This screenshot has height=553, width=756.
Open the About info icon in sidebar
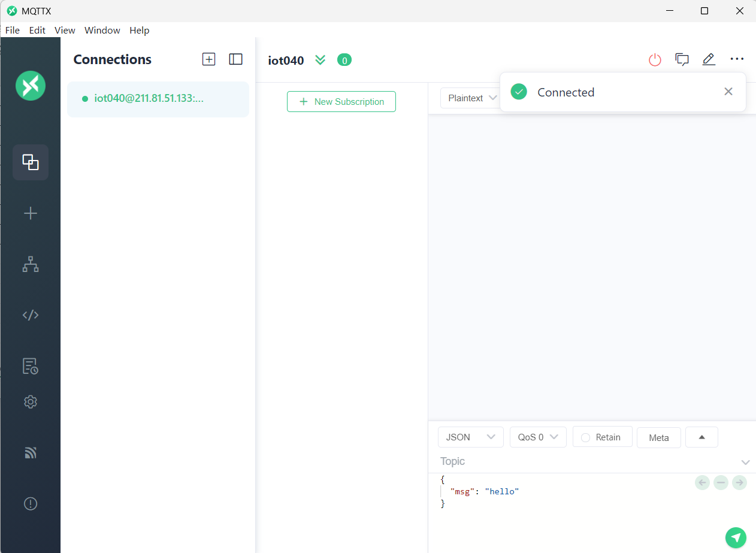31,504
